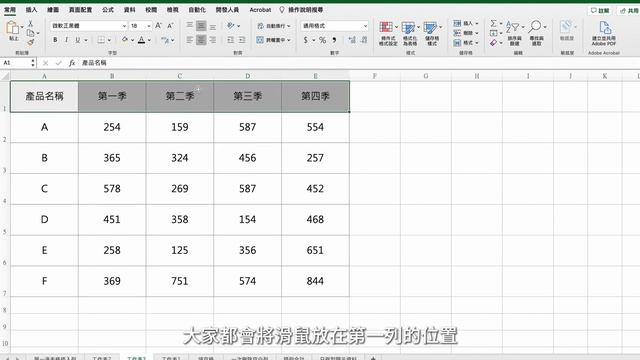Click the Cut scissors icon
This screenshot has height=360, width=640.
30,24
